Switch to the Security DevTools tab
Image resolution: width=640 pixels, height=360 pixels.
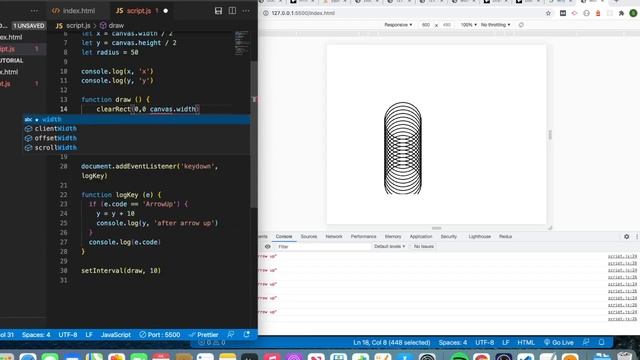pyautogui.click(x=448, y=236)
